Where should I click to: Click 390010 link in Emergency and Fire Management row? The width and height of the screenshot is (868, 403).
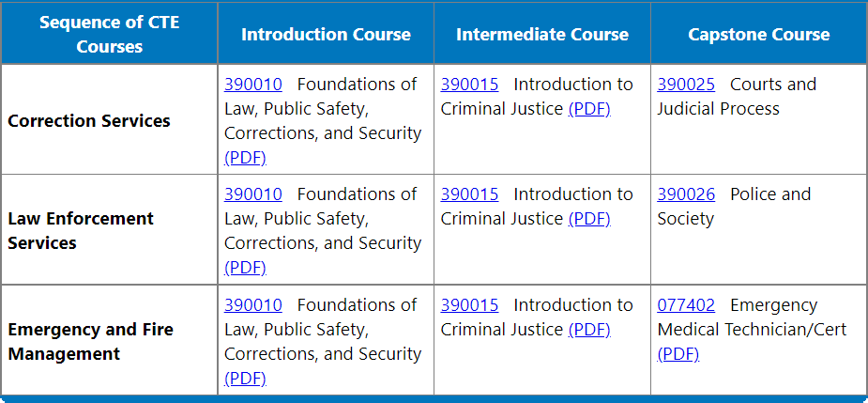pyautogui.click(x=253, y=305)
